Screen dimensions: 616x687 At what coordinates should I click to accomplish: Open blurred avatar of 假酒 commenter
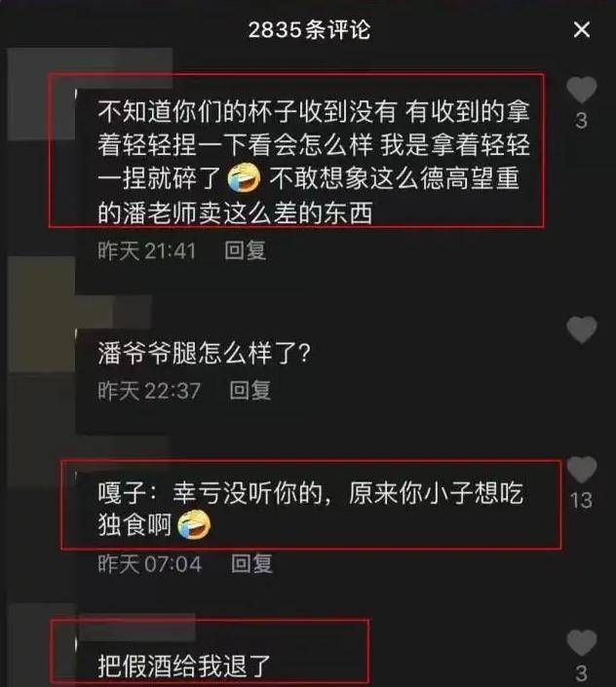[42, 644]
